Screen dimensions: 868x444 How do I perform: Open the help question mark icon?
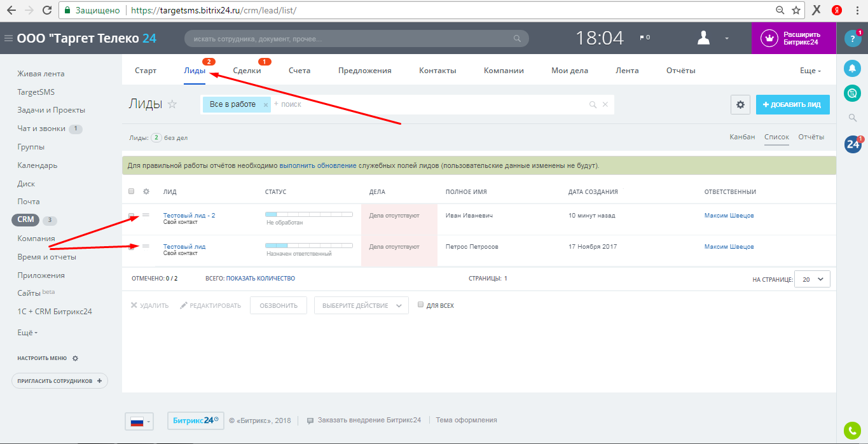[x=852, y=38]
